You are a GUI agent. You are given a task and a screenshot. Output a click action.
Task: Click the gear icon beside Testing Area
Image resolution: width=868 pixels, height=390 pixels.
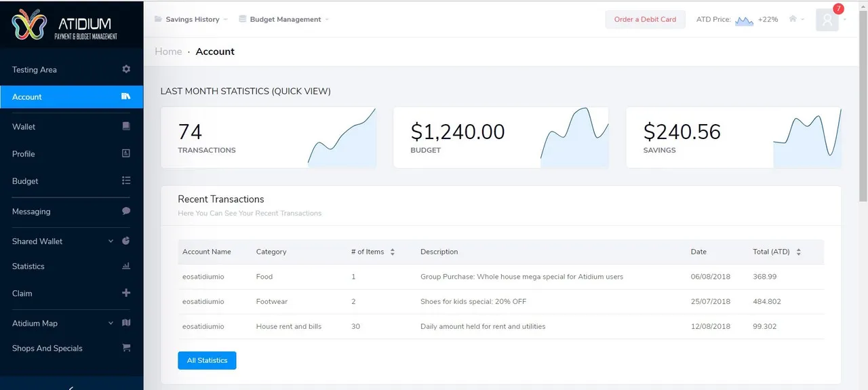(126, 69)
